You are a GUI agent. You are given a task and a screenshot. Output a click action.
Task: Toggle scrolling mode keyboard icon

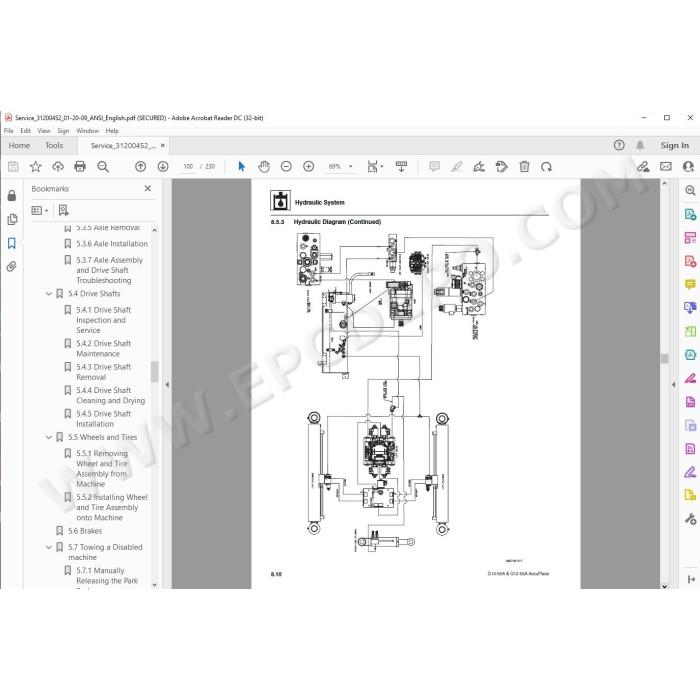(401, 167)
